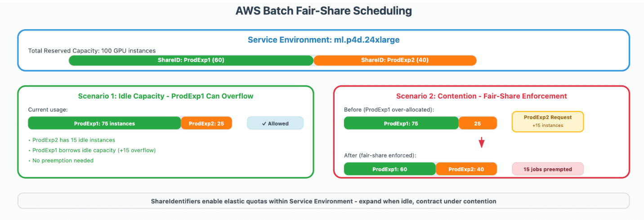
Task: Select the green 'ProdExp1: 75 instances' bar
Action: (x=104, y=123)
